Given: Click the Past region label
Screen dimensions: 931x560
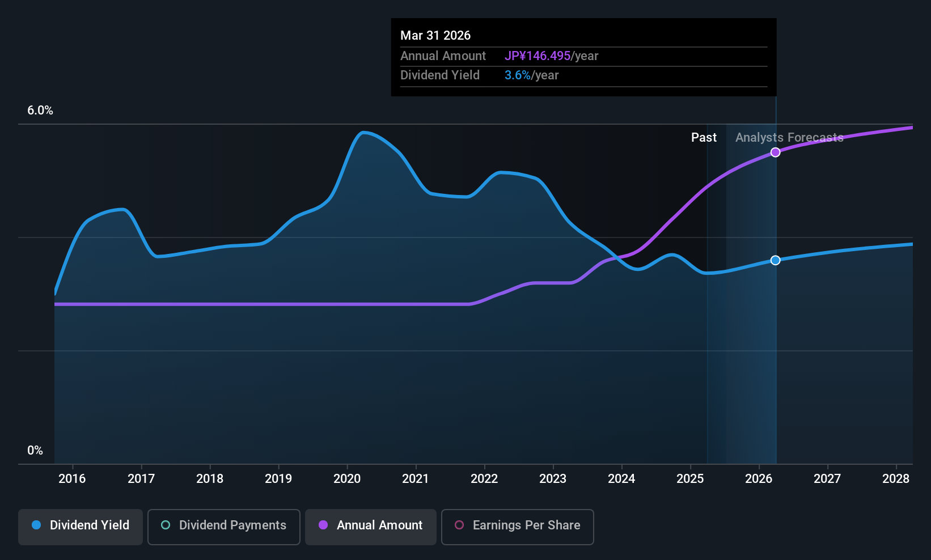Looking at the screenshot, I should pos(704,138).
